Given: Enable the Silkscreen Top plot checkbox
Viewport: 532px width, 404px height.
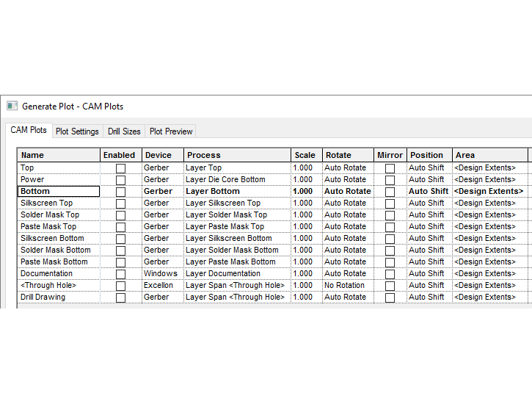Looking at the screenshot, I should (120, 203).
